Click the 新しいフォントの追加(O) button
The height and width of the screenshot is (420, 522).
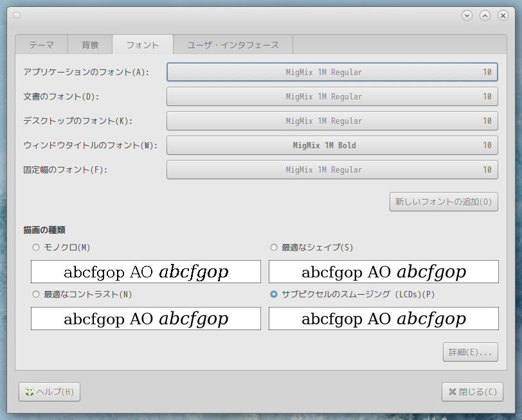[444, 202]
